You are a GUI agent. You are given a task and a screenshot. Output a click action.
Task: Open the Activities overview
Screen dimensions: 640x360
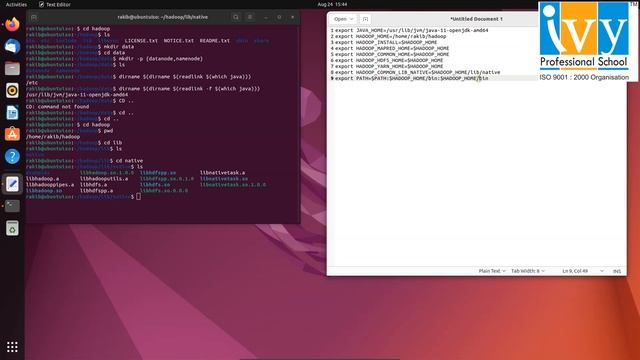16,4
